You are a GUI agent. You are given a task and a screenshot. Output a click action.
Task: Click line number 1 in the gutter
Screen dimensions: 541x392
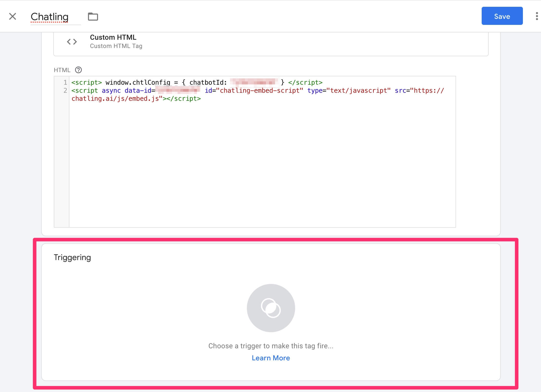[x=65, y=82]
